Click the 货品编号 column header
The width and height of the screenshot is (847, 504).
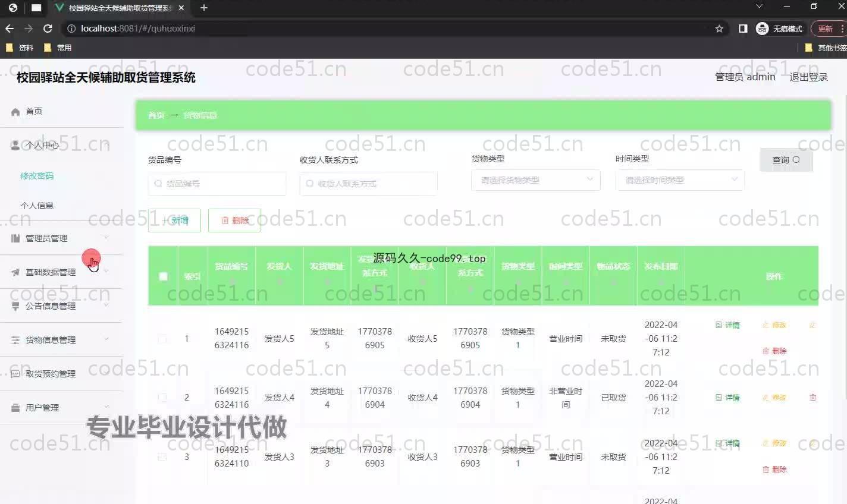point(231,266)
